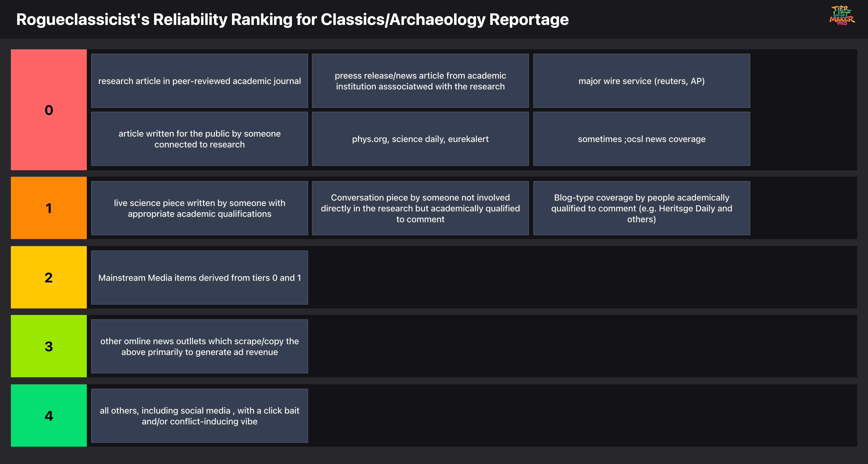The width and height of the screenshot is (868, 464).
Task: Select the sometimes local news coverage card
Action: [x=641, y=139]
